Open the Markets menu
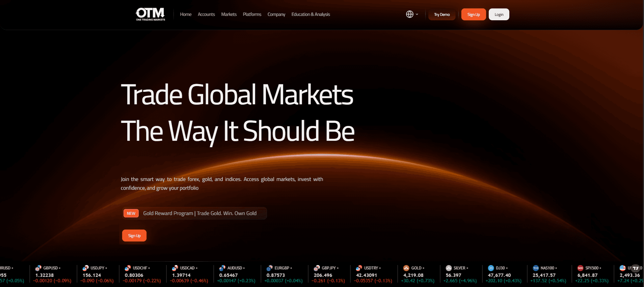This screenshot has height=287, width=644. tap(229, 15)
